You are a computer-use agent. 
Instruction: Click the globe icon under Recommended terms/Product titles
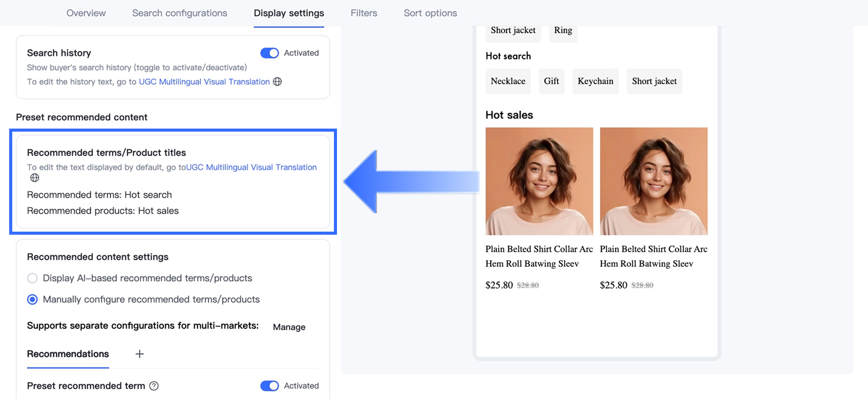(35, 178)
